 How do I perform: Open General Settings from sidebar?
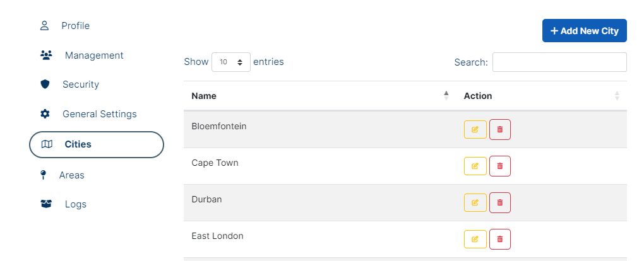99,114
